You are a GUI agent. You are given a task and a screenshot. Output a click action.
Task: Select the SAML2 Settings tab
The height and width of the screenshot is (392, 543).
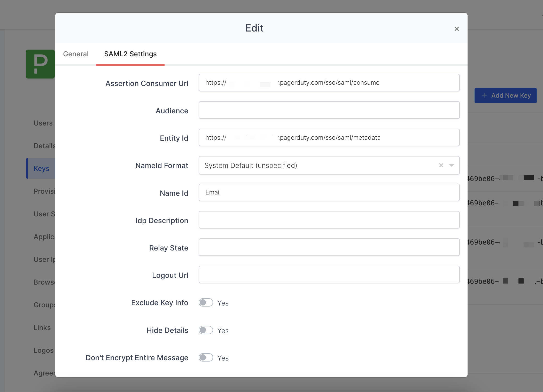click(x=130, y=54)
